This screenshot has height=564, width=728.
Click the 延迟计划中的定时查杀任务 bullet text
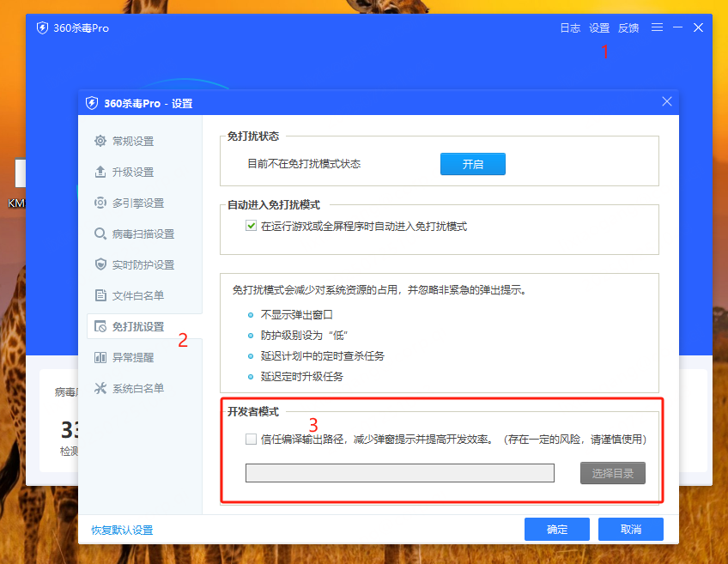point(323,356)
